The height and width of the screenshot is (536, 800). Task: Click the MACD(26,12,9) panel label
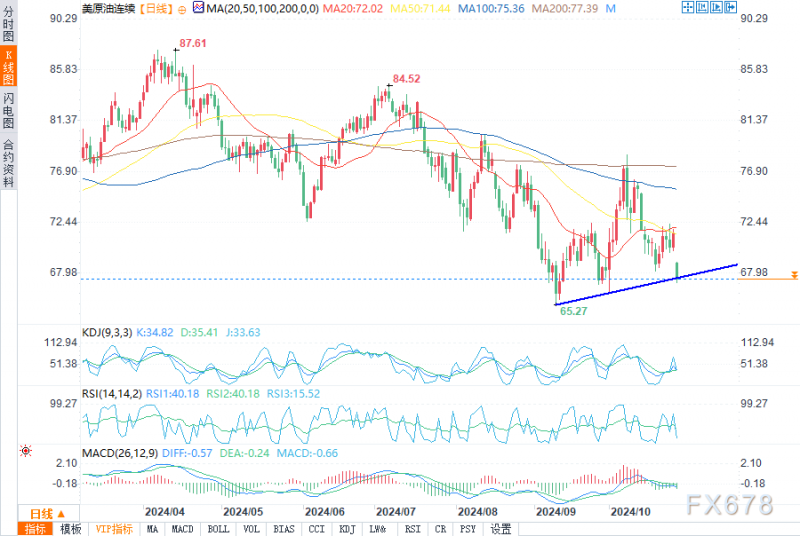120,453
